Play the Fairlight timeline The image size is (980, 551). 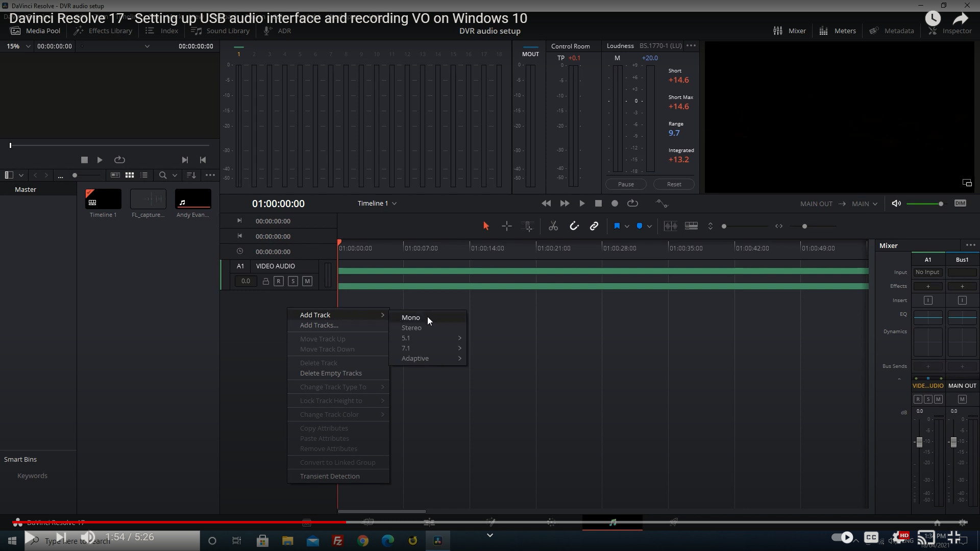582,203
